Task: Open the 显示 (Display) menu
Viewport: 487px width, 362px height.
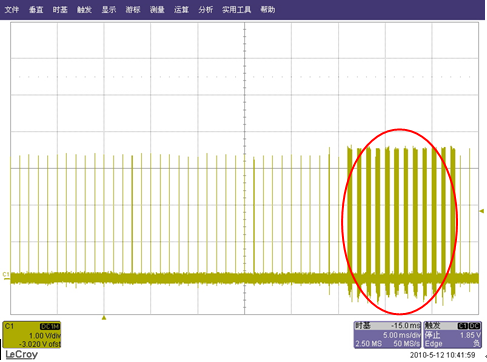Action: pyautogui.click(x=109, y=10)
